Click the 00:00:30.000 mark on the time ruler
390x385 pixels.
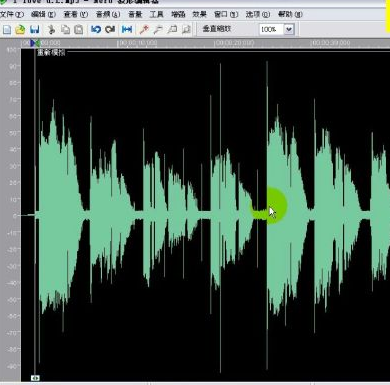pos(331,43)
